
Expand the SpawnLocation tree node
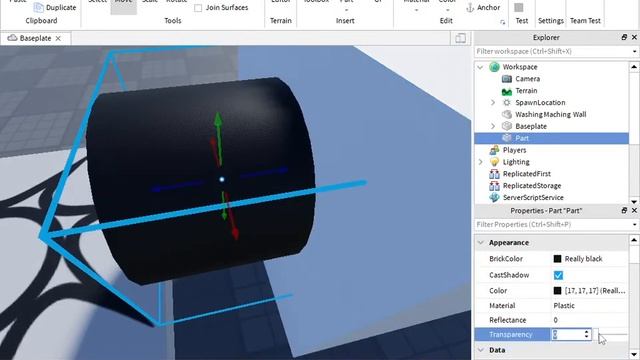click(x=493, y=102)
